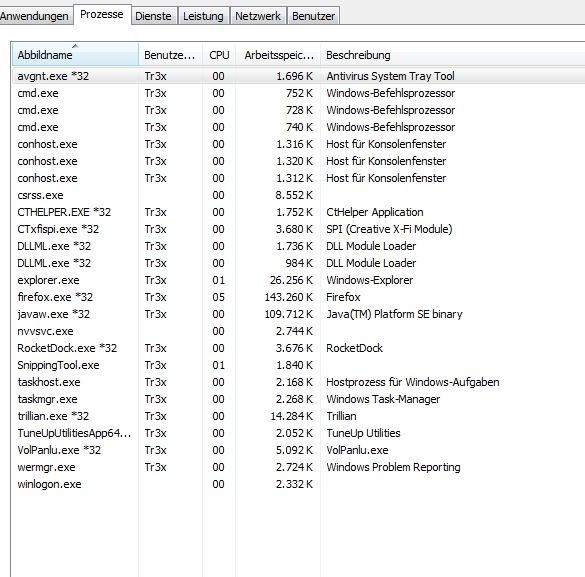Sort by the Arbeitsspeicher column header
This screenshot has height=577, width=585.
278,55
